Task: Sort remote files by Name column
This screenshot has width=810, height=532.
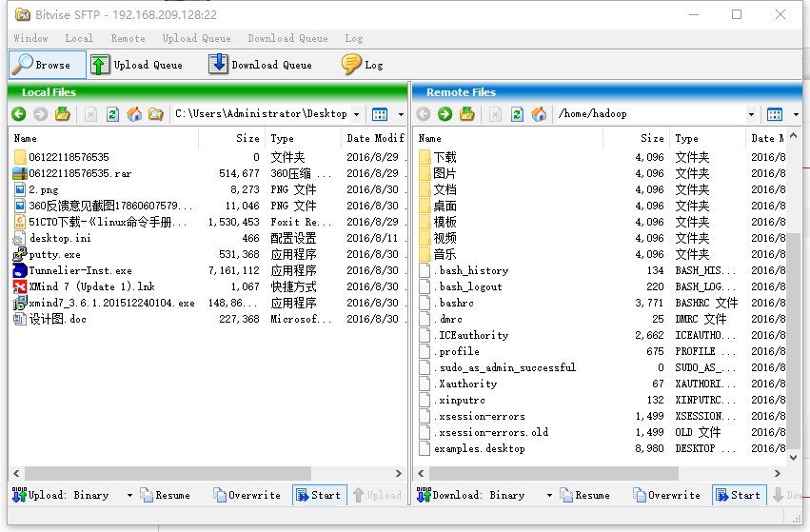Action: point(509,138)
